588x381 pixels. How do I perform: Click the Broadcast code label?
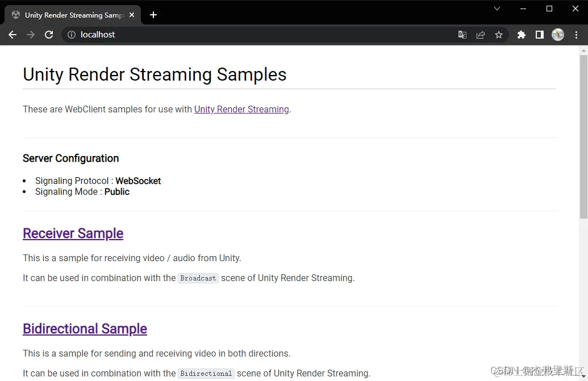pos(198,278)
